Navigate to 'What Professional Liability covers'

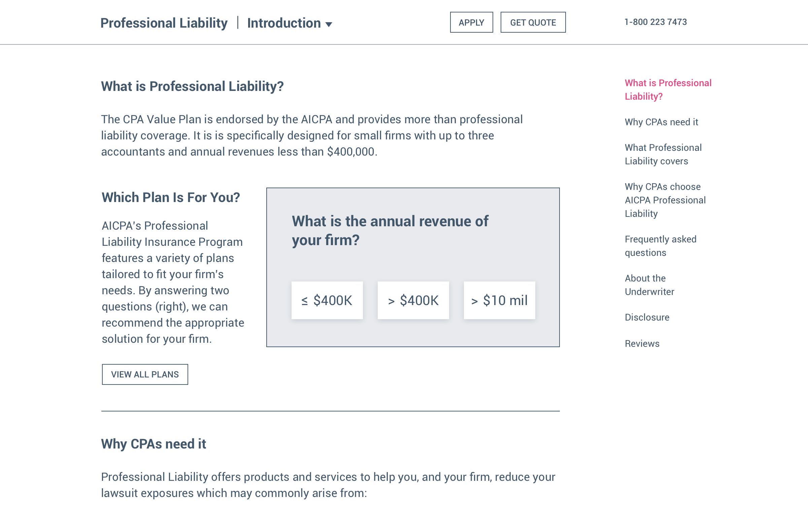tap(663, 154)
